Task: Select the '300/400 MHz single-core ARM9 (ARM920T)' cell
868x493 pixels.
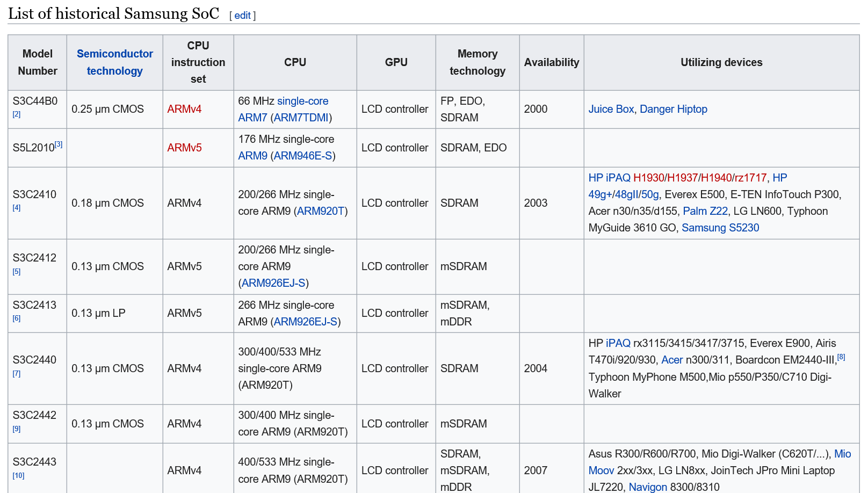Action: pos(295,424)
